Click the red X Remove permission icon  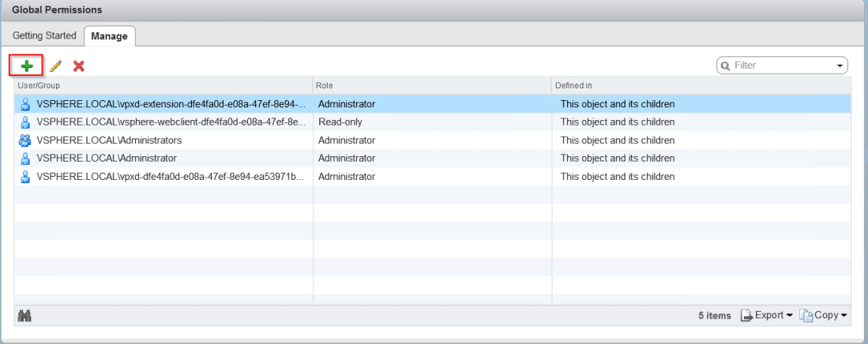tap(78, 65)
